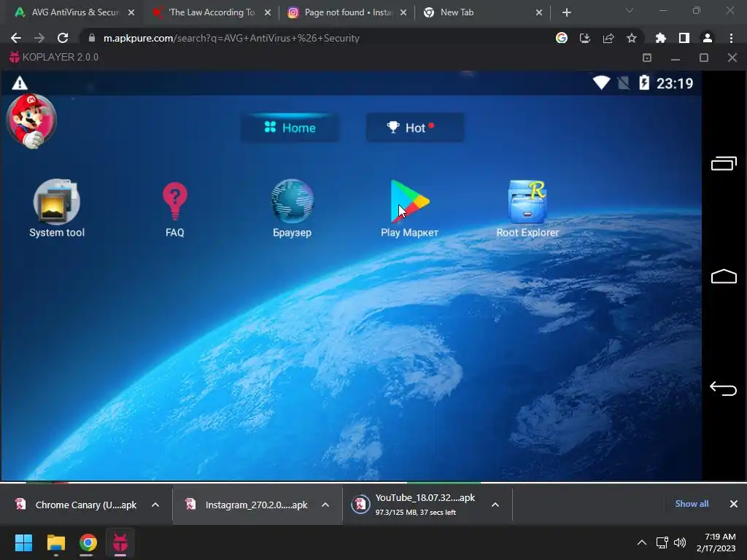Open Play Маркет store app
This screenshot has width=747, height=560.
[410, 208]
